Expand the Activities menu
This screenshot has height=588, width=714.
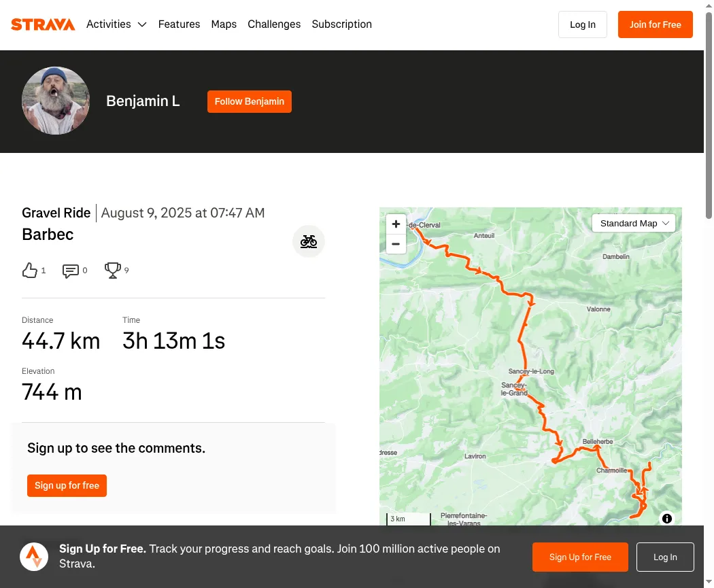(116, 24)
